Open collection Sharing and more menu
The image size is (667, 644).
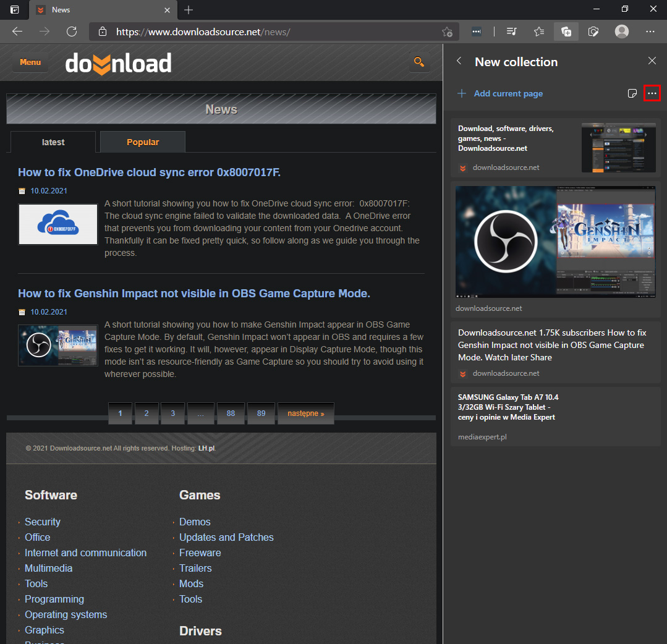point(652,93)
